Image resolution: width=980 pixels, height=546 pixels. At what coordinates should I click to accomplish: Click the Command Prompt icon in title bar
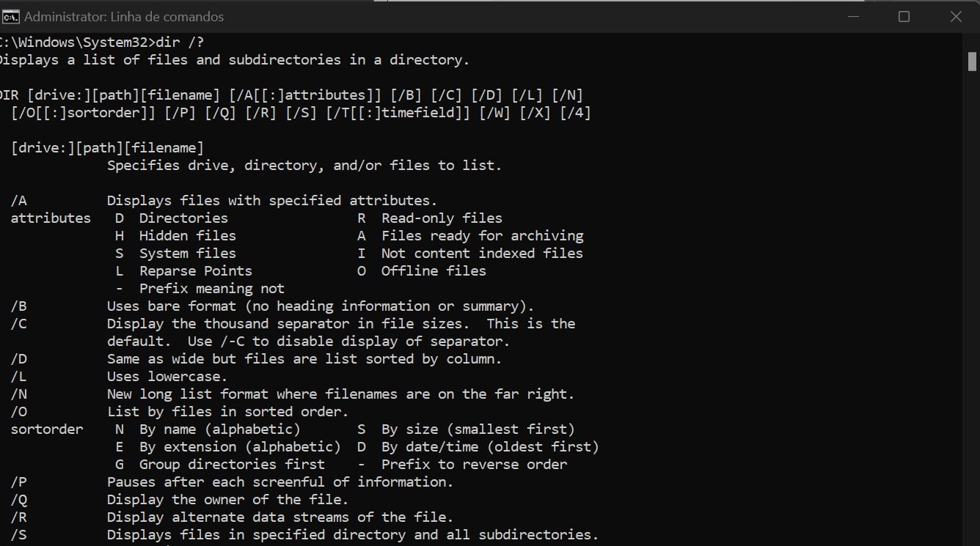[x=10, y=16]
